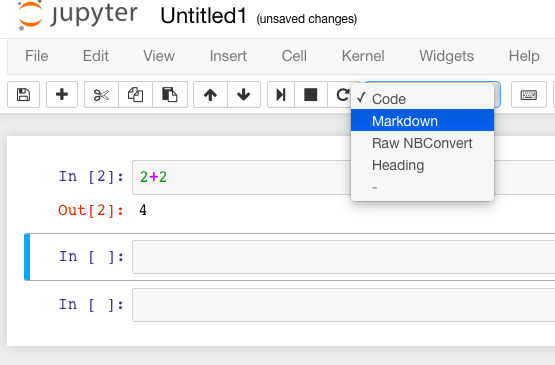The width and height of the screenshot is (555, 365).
Task: Click the last empty code cell
Action: click(343, 305)
